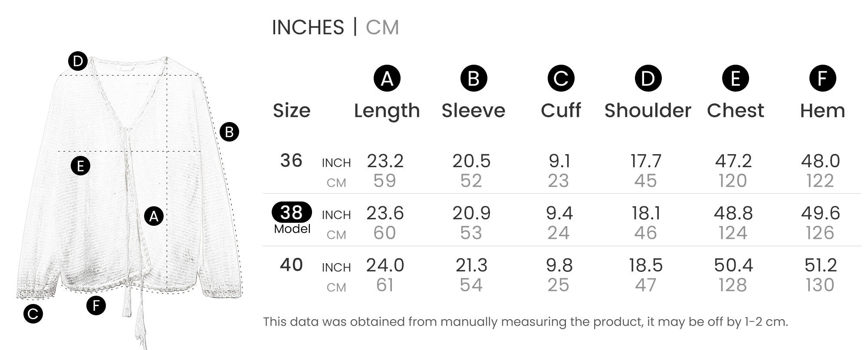
Task: Click the E Chest badge in table header
Action: tap(735, 79)
